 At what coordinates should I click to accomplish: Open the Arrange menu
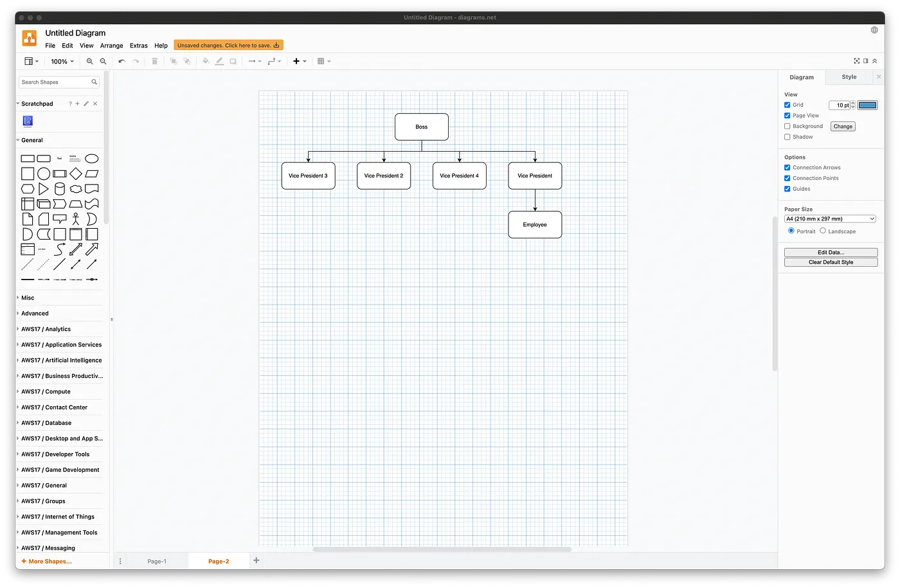(111, 46)
